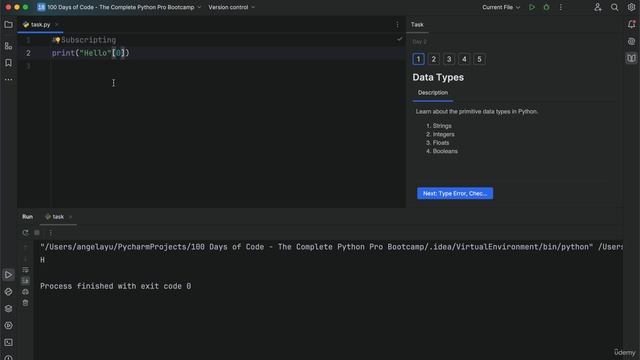Rerun the task in Run panel

tap(25, 233)
